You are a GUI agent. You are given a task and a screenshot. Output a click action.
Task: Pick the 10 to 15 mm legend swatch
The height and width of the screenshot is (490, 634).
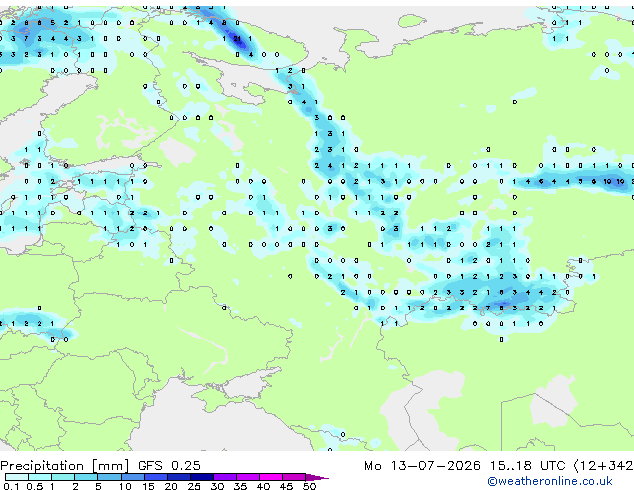tap(132, 477)
